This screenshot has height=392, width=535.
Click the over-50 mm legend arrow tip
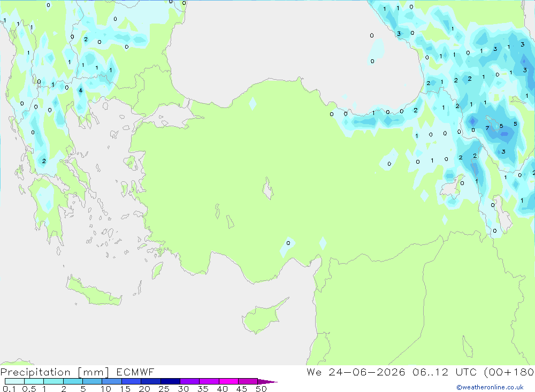pos(267,382)
